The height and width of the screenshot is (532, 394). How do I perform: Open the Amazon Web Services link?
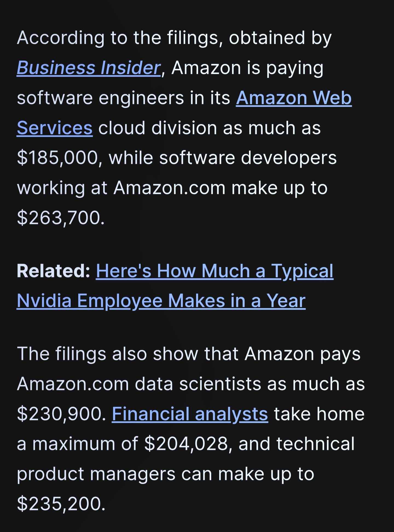(294, 98)
